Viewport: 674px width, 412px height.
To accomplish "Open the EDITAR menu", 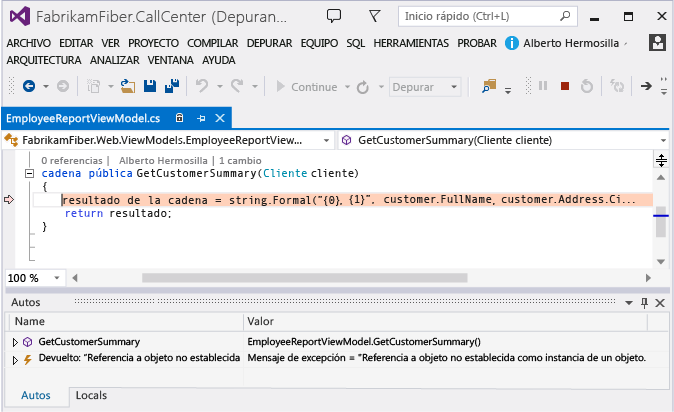I will (x=76, y=43).
